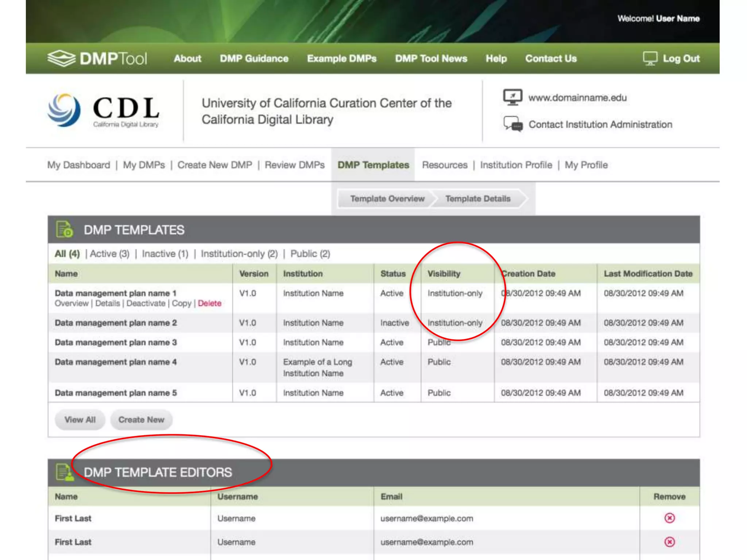The image size is (747, 560).
Task: Filter templates by Institution-only (2)
Action: 239,254
